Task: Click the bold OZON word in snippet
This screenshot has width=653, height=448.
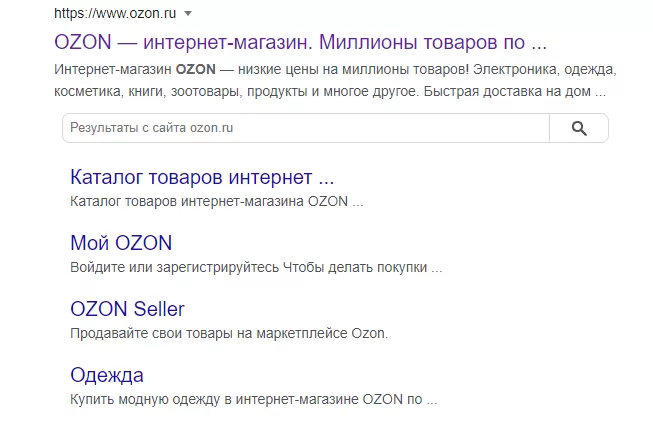Action: (190, 71)
